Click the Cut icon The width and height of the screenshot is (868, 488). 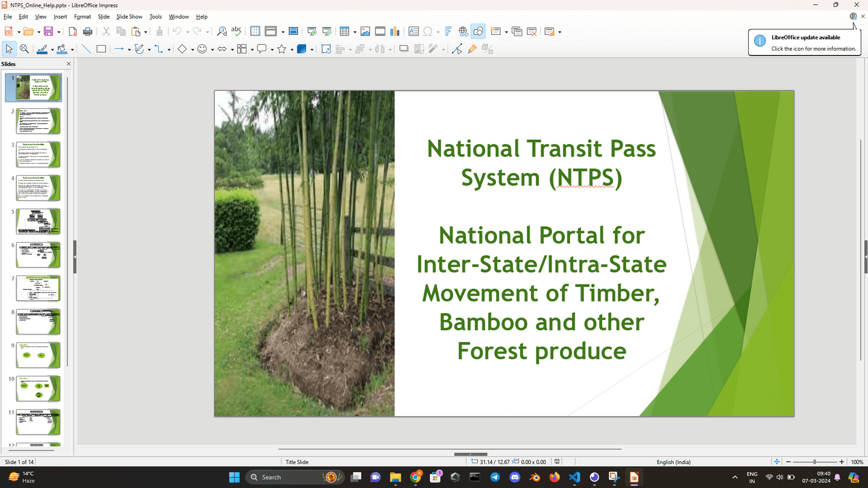tap(106, 31)
